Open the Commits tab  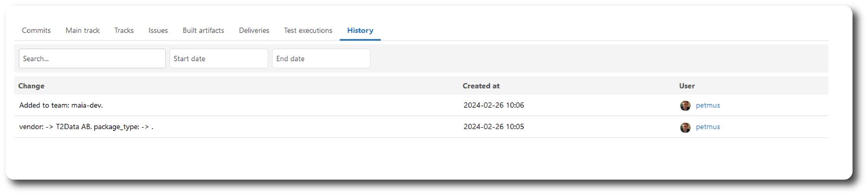click(x=36, y=30)
